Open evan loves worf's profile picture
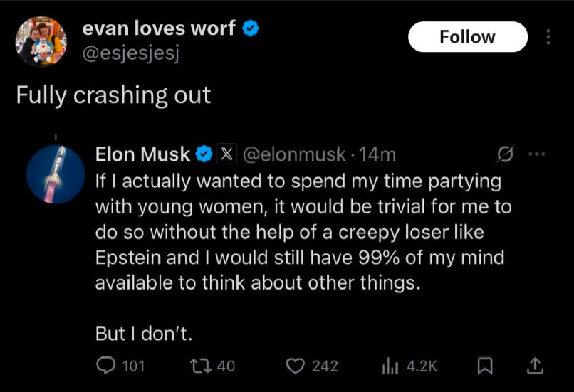574x392 pixels. tap(41, 41)
